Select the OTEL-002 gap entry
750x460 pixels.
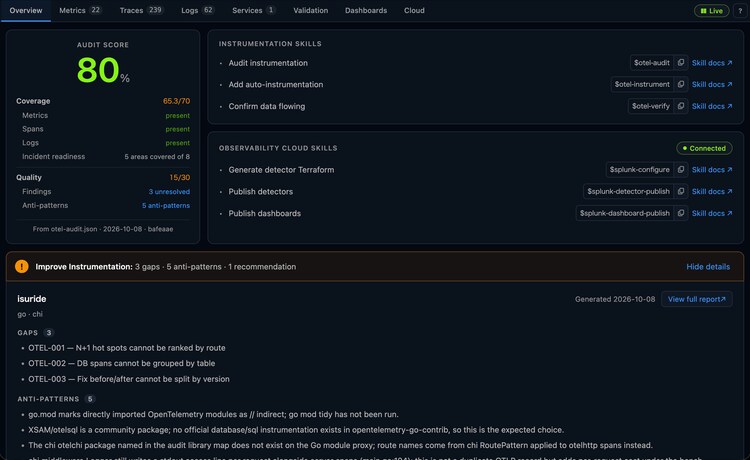coord(121,363)
